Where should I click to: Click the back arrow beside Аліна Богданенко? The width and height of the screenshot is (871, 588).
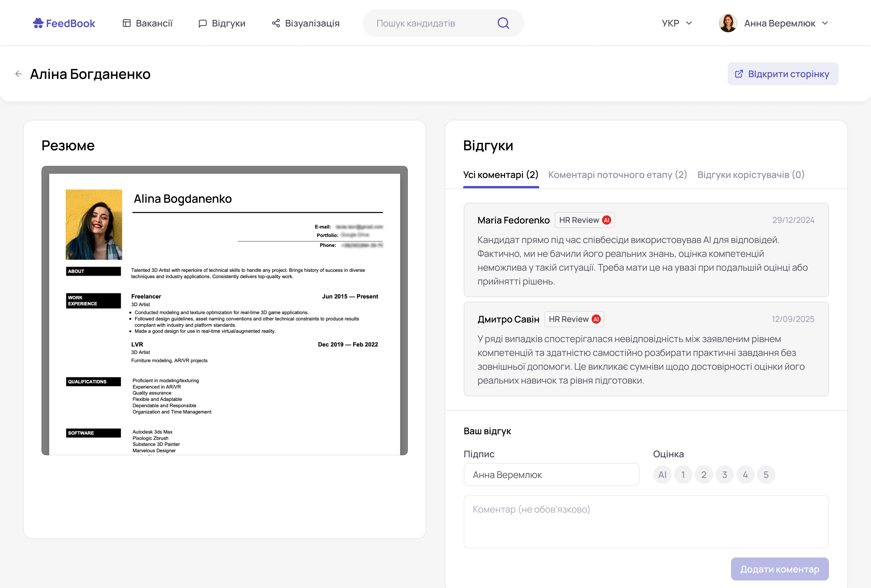click(18, 73)
